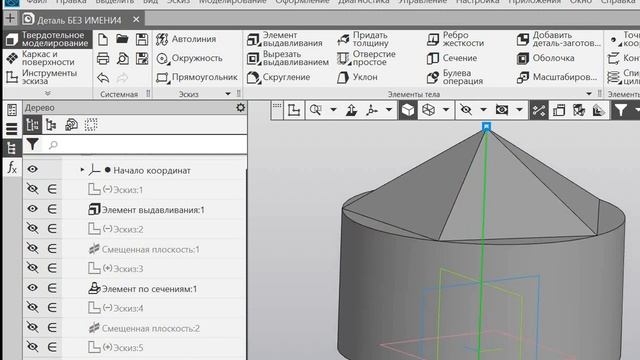Select Элемент по сечениям:1 in tree
Screen dimensions: 640x360
(x=149, y=289)
